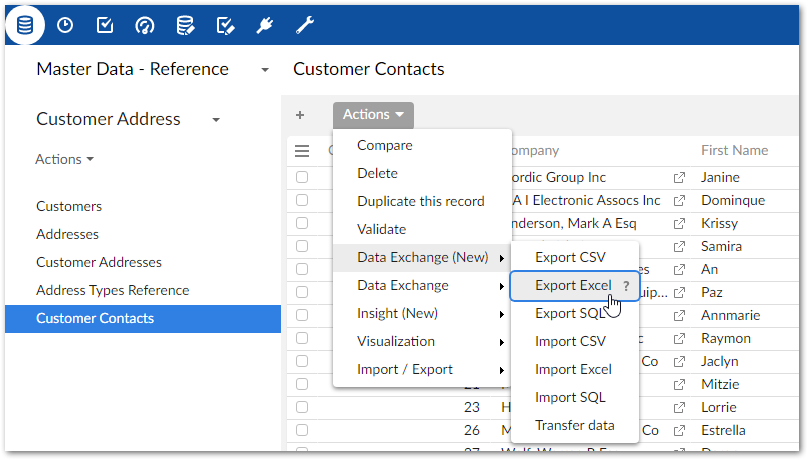
Task: Click the First Name column header
Action: click(734, 150)
